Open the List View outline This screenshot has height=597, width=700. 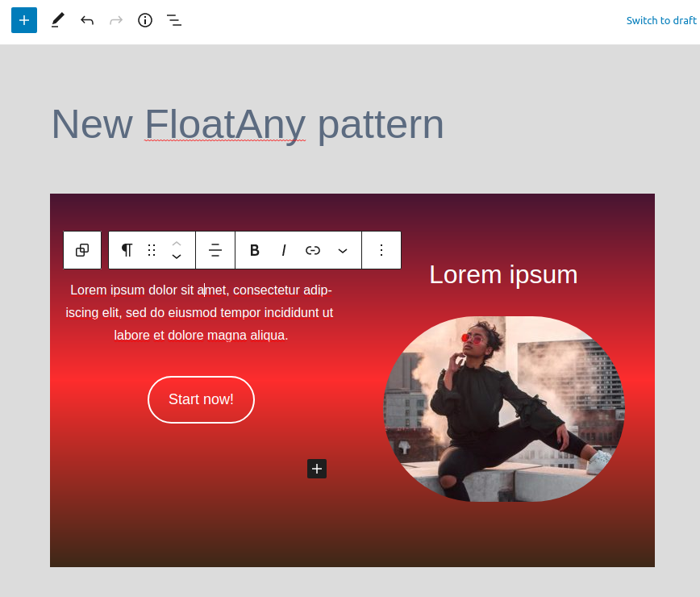click(174, 20)
